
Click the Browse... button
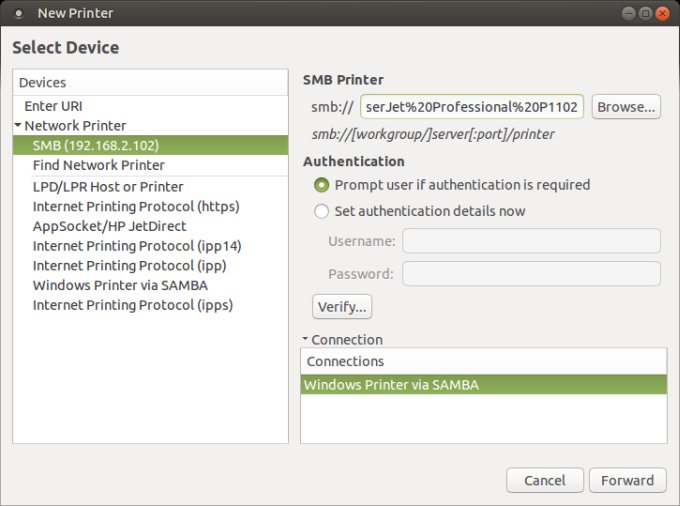tap(626, 106)
